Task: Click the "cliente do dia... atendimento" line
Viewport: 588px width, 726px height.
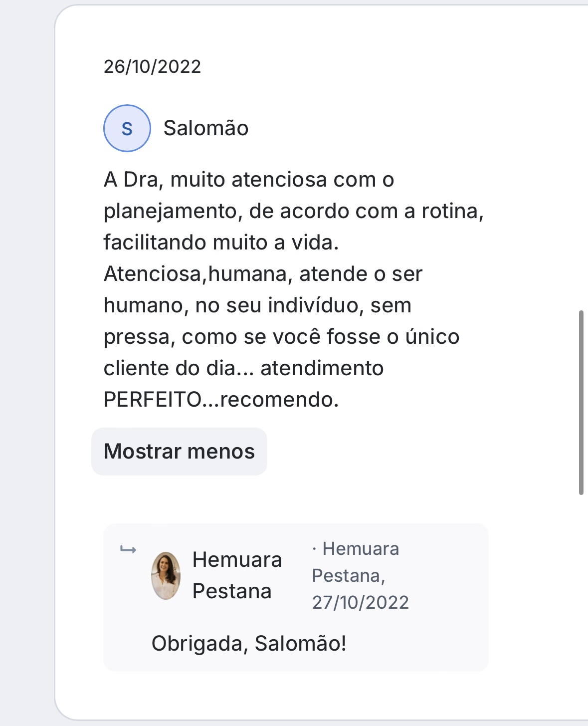Action: pos(243,368)
